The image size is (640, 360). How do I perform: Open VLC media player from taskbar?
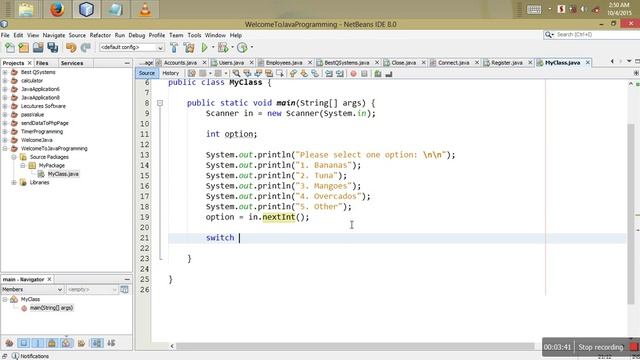click(x=145, y=9)
